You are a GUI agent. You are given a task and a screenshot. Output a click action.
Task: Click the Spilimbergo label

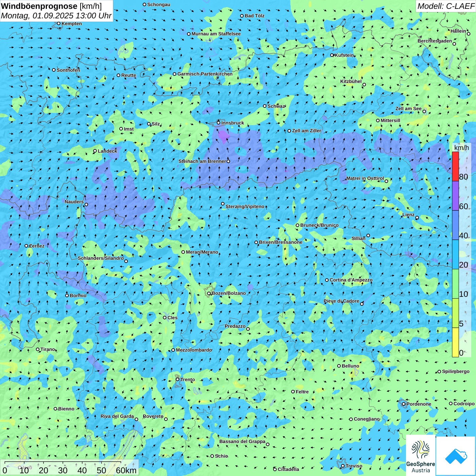point(456,371)
